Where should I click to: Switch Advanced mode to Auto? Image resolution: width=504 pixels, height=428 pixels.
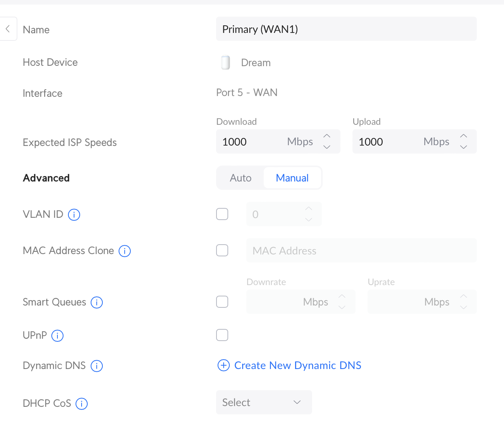(241, 178)
